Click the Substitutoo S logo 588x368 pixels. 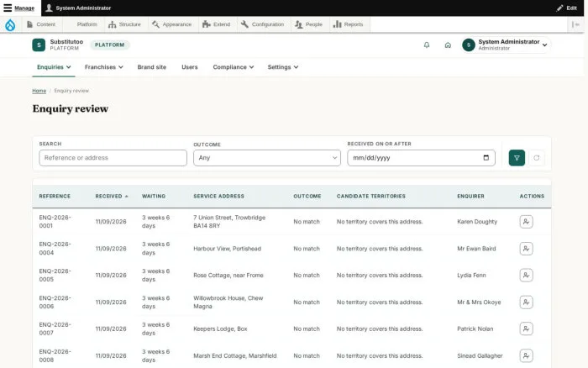click(39, 45)
